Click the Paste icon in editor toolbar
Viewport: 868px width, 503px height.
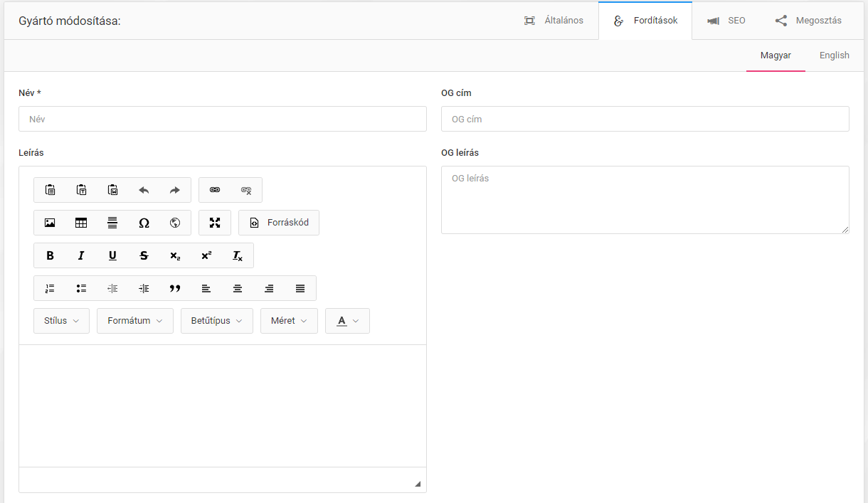pos(50,190)
